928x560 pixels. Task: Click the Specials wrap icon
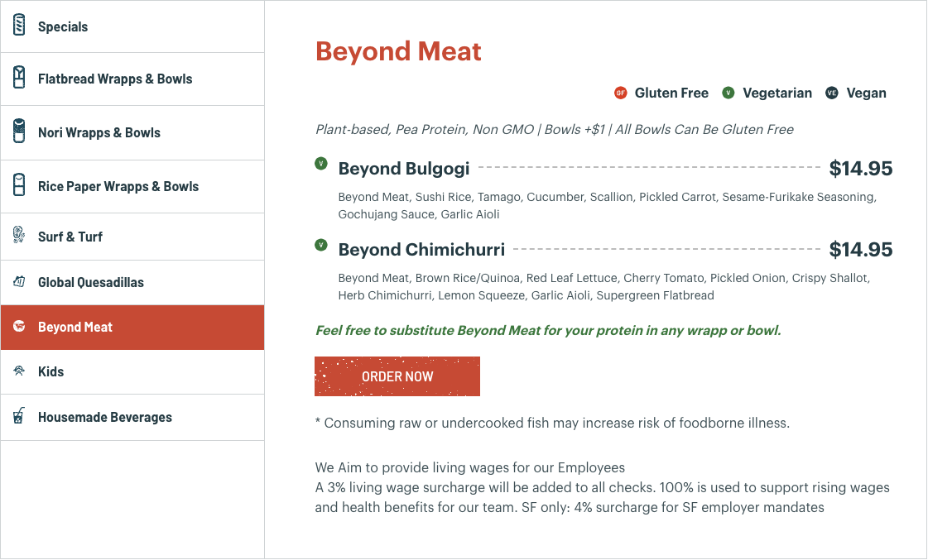click(19, 26)
